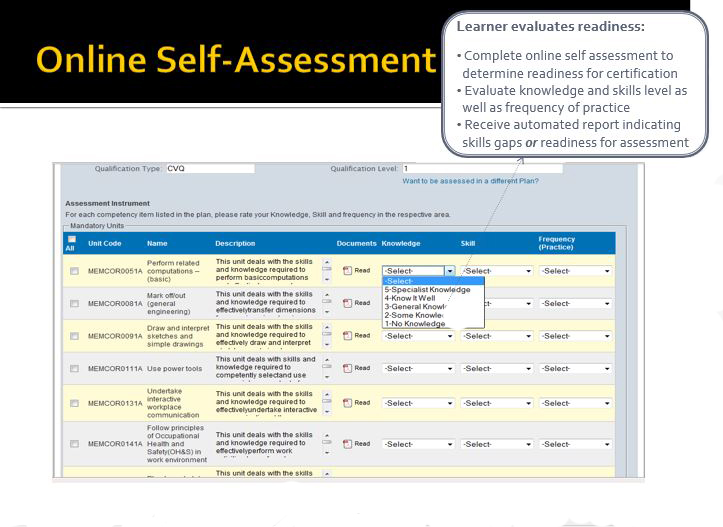Viewport: 723px width, 527px height.
Task: Click Read link for MEMCOR0141A
Action: point(362,444)
